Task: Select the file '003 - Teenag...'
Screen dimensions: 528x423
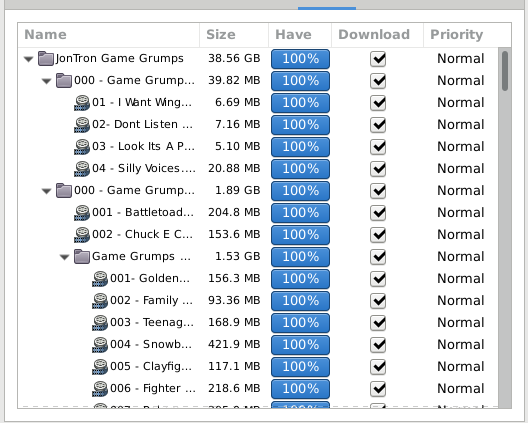Action: (152, 322)
